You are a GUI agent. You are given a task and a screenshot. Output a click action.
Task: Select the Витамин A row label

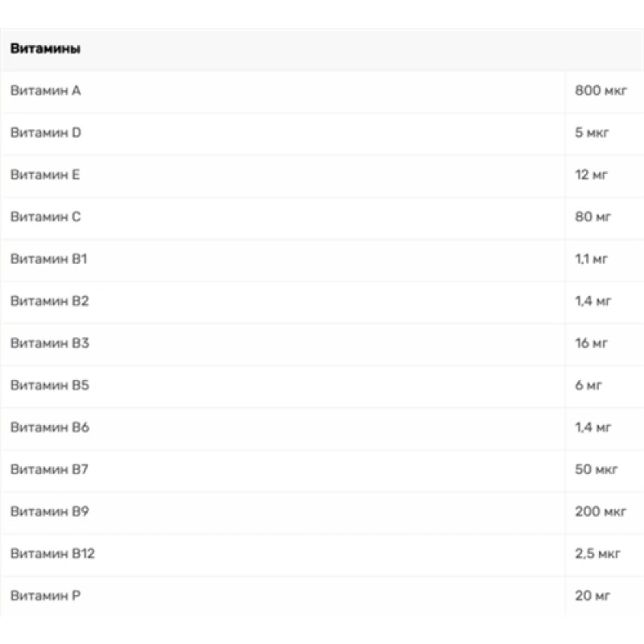coord(45,91)
